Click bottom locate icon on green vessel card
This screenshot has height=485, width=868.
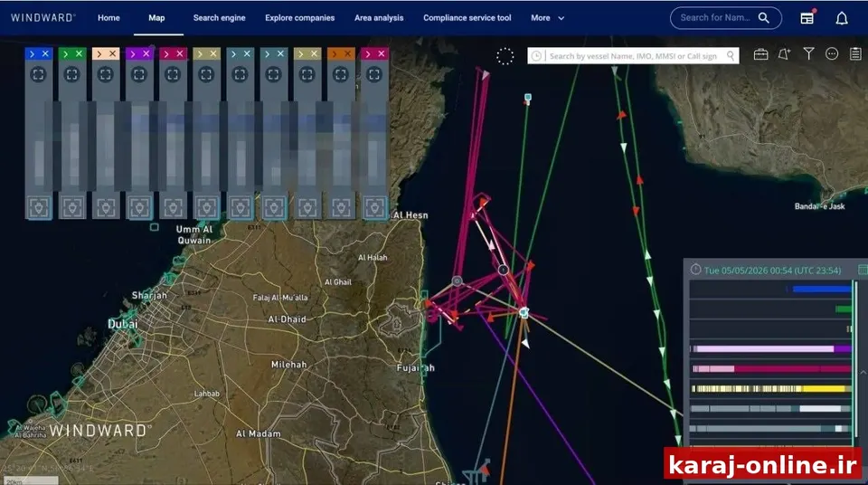click(x=72, y=207)
